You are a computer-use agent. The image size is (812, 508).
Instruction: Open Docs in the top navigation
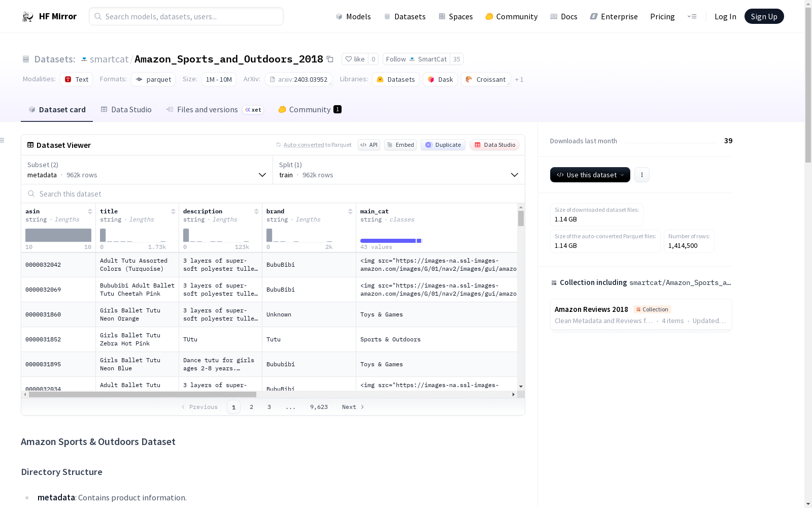coord(564,17)
